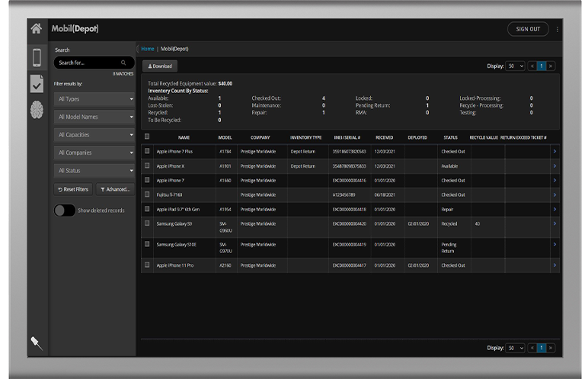Sort table by STATUS column header

click(x=450, y=137)
